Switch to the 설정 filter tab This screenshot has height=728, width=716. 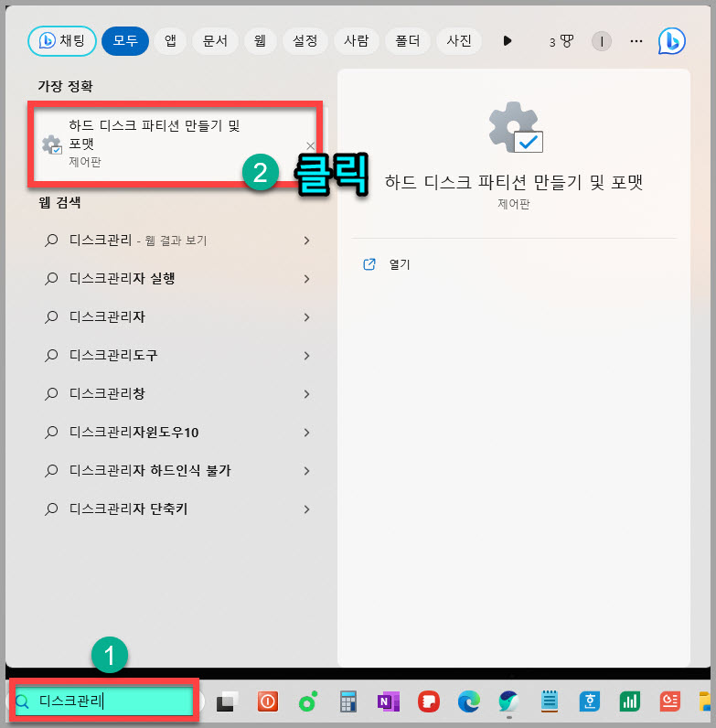click(x=305, y=41)
